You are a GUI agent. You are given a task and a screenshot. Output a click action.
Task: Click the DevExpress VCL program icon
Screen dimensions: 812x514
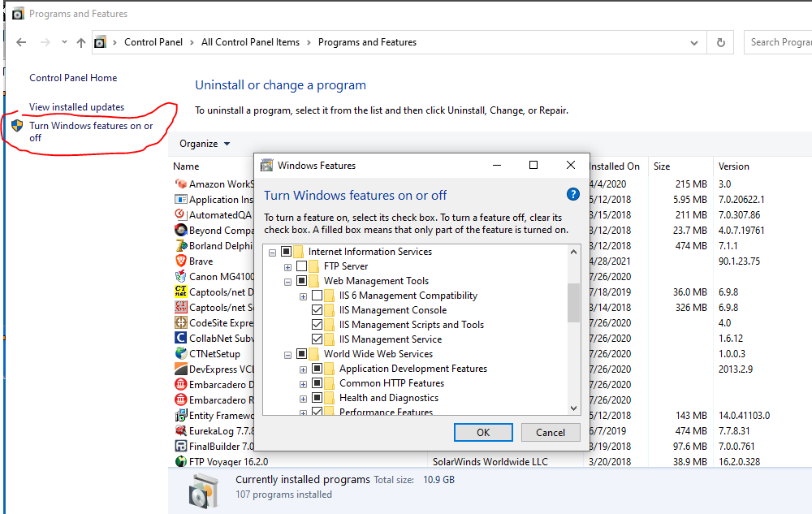[181, 369]
